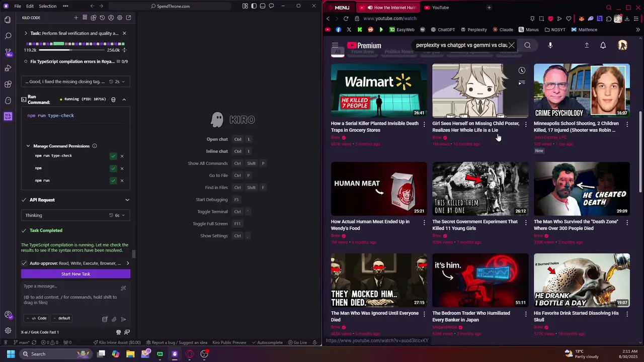The image size is (644, 362).
Task: Click the enhance prompt wand icon
Action: click(123, 288)
